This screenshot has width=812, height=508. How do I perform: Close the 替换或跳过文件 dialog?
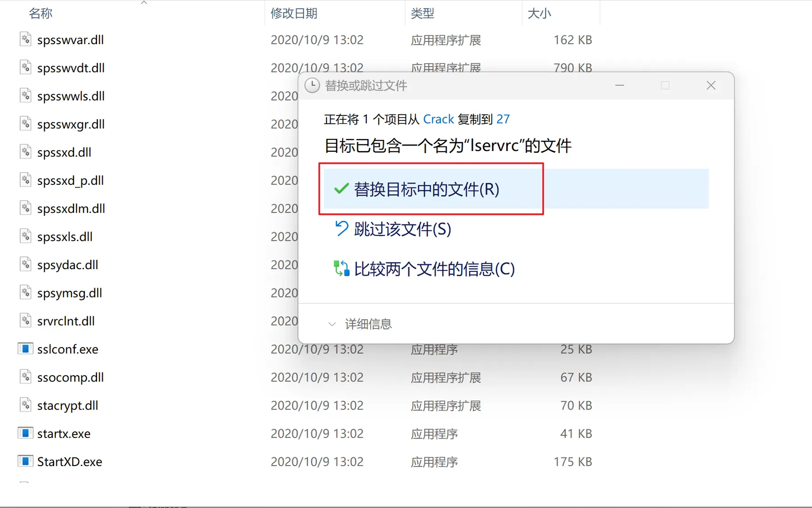pos(711,85)
